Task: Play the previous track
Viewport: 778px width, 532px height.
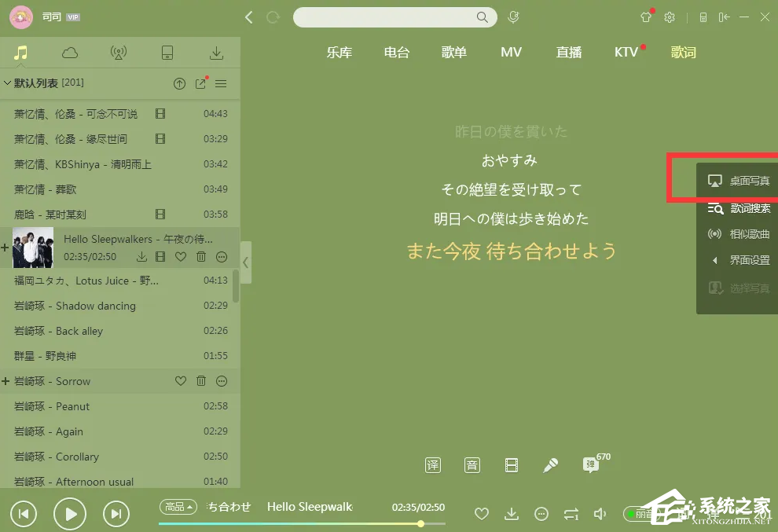Action: click(24, 514)
